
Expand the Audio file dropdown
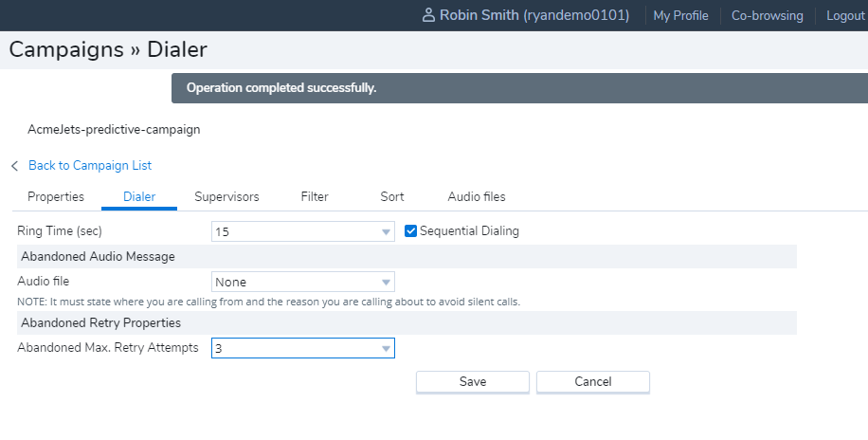click(x=302, y=282)
